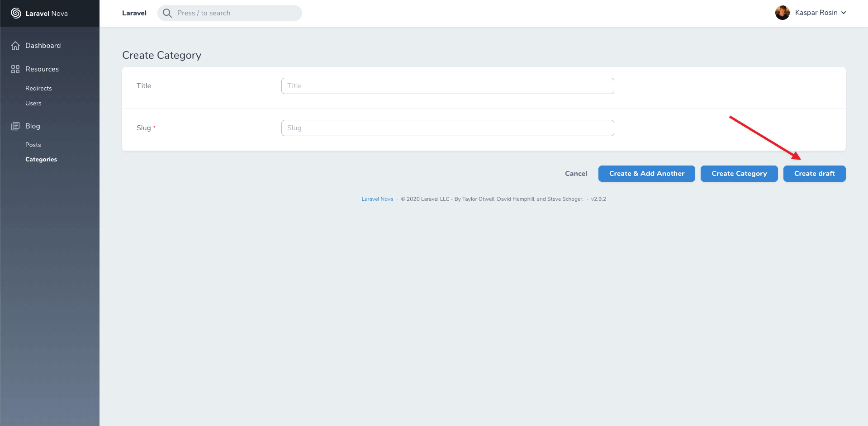The width and height of the screenshot is (868, 426).
Task: Open Users in the sidebar
Action: click(33, 103)
